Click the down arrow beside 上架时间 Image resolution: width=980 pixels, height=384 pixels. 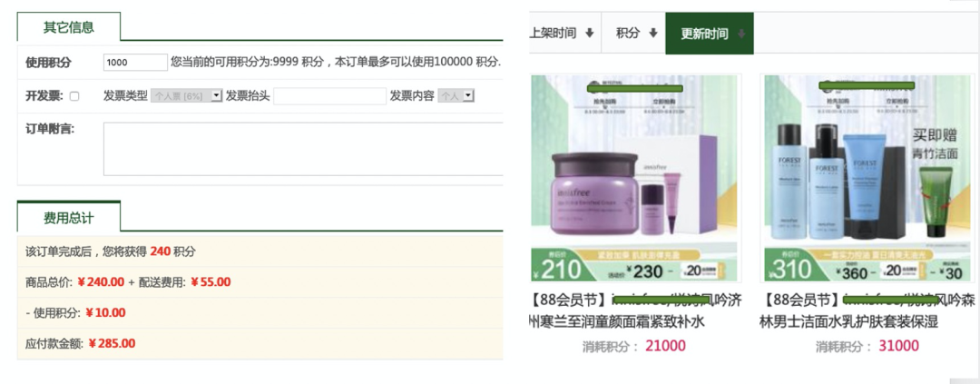click(590, 34)
